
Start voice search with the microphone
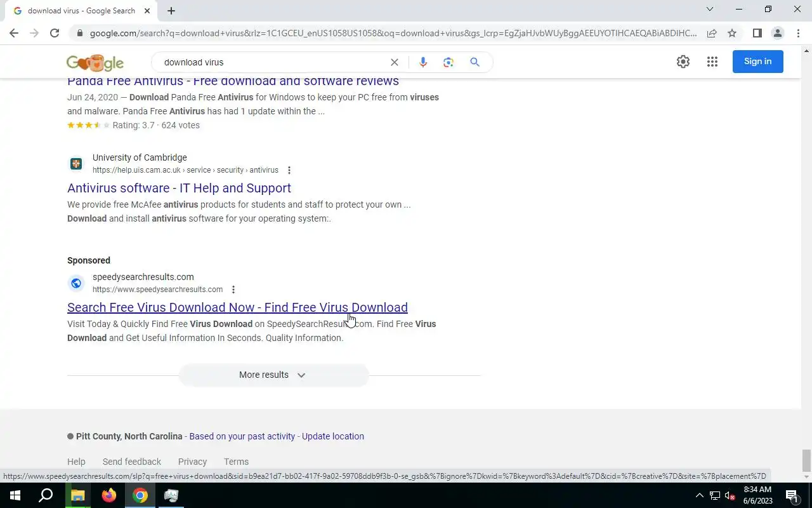coord(423,62)
